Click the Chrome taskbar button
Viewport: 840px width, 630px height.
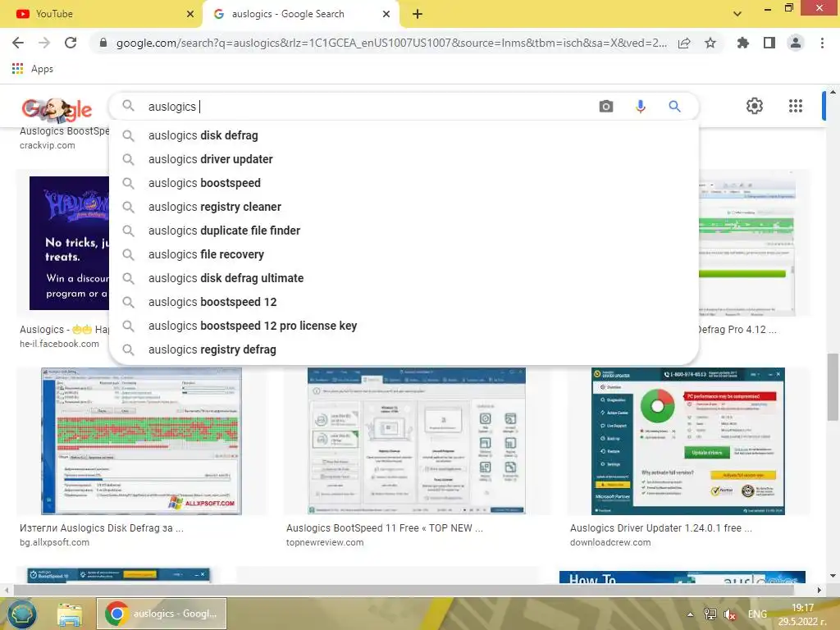[x=162, y=614]
